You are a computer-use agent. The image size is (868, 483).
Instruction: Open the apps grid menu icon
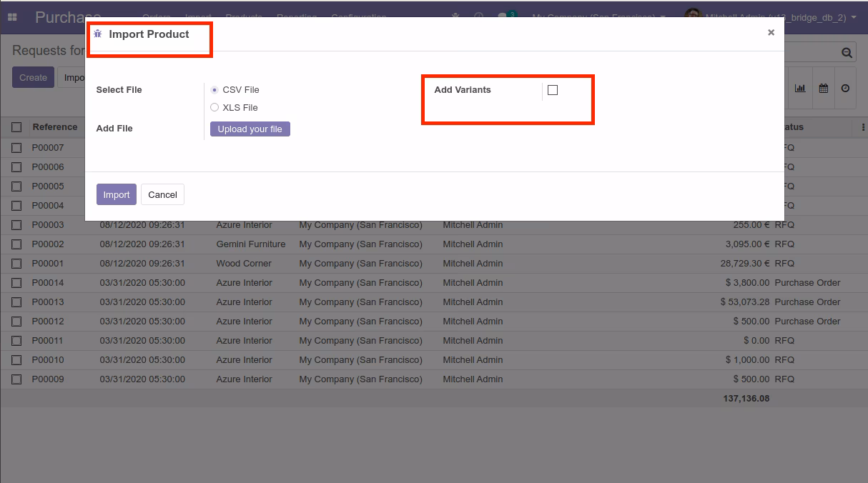12,16
